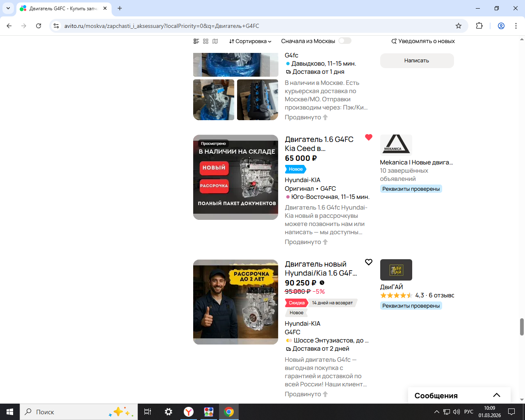
Task: Click the Скидка badge
Action: coord(297,303)
